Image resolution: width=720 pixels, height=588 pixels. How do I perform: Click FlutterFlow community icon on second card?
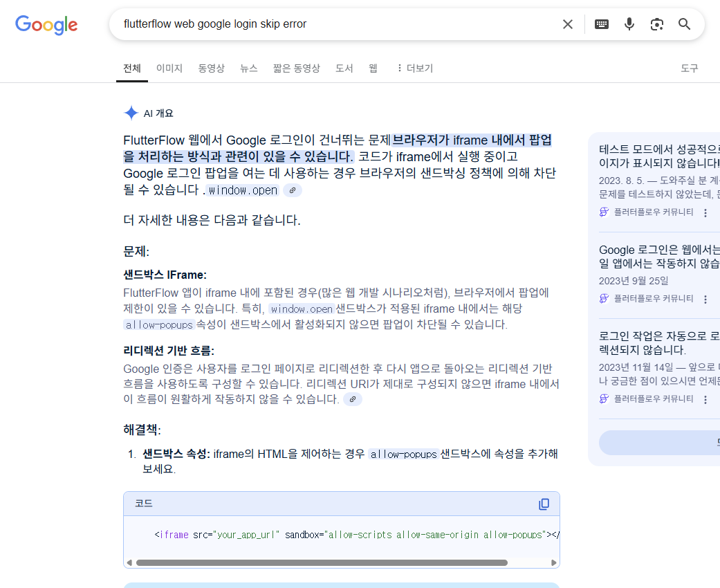coord(604,299)
